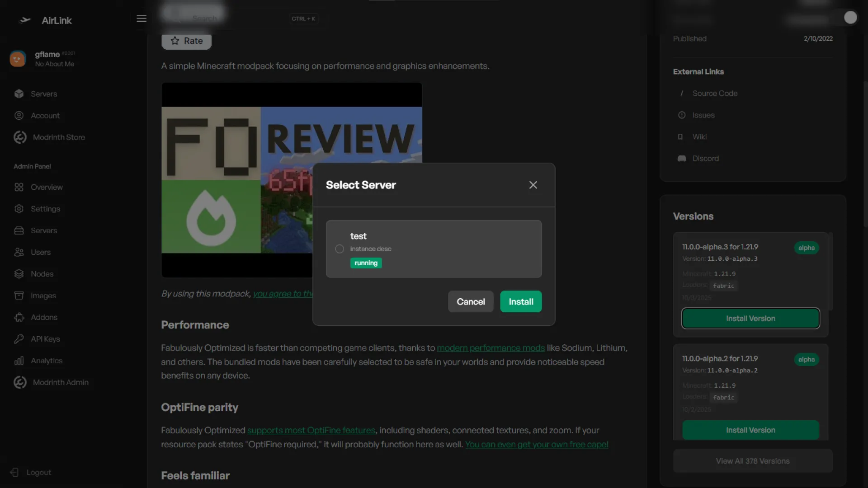The width and height of the screenshot is (868, 488).
Task: Toggle the switch at top right
Action: coord(846,18)
